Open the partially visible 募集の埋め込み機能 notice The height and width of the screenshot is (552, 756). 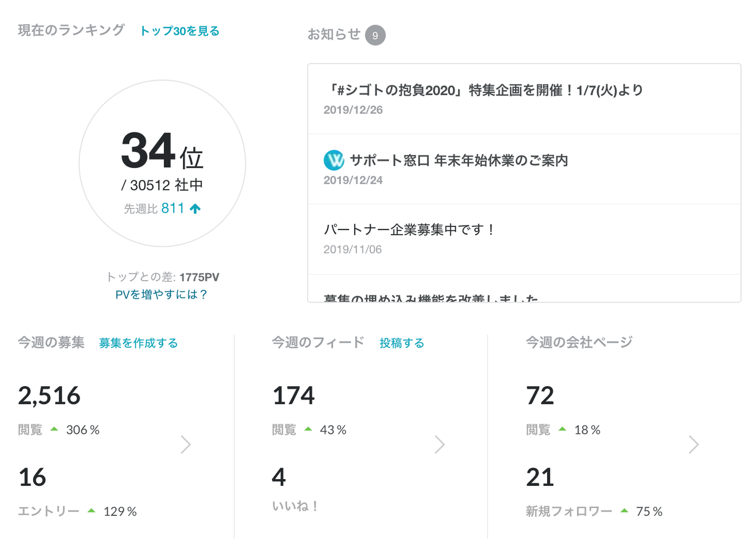pos(430,297)
